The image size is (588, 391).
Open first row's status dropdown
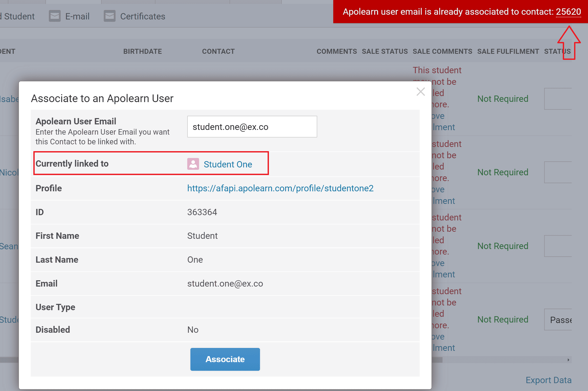point(558,99)
